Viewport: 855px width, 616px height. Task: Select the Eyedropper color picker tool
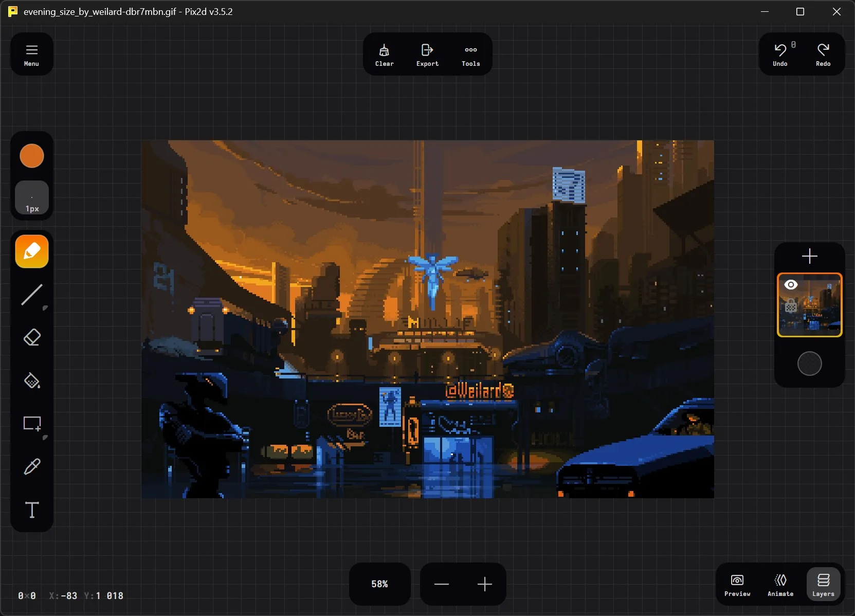click(x=32, y=467)
